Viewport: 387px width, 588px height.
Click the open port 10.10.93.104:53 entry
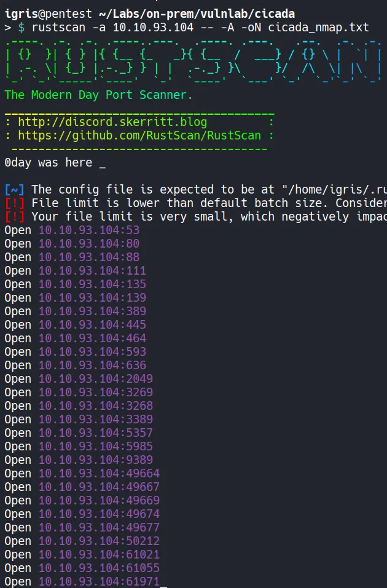coord(89,230)
